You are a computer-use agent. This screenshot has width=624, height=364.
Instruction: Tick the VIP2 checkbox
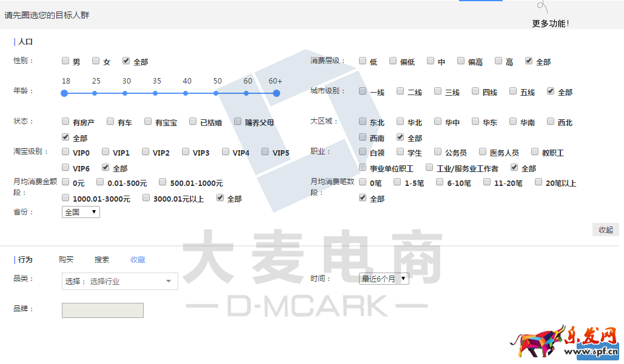[x=146, y=151]
